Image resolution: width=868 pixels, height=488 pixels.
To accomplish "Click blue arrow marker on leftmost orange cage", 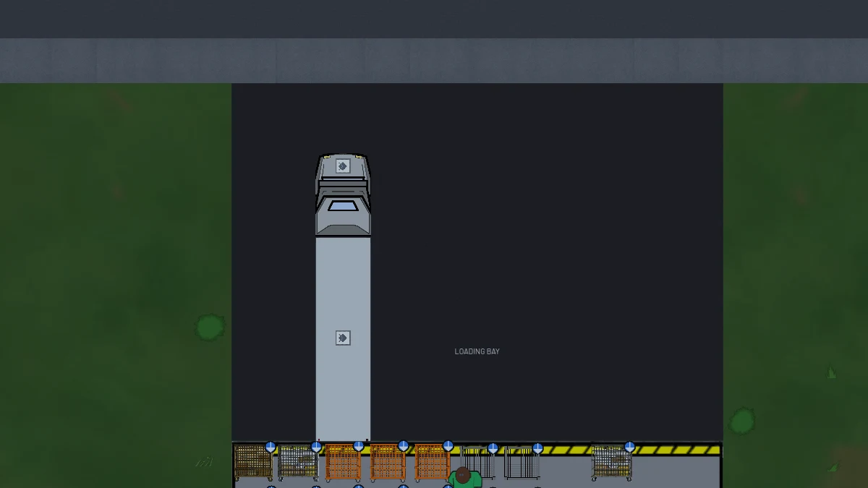I will click(359, 446).
